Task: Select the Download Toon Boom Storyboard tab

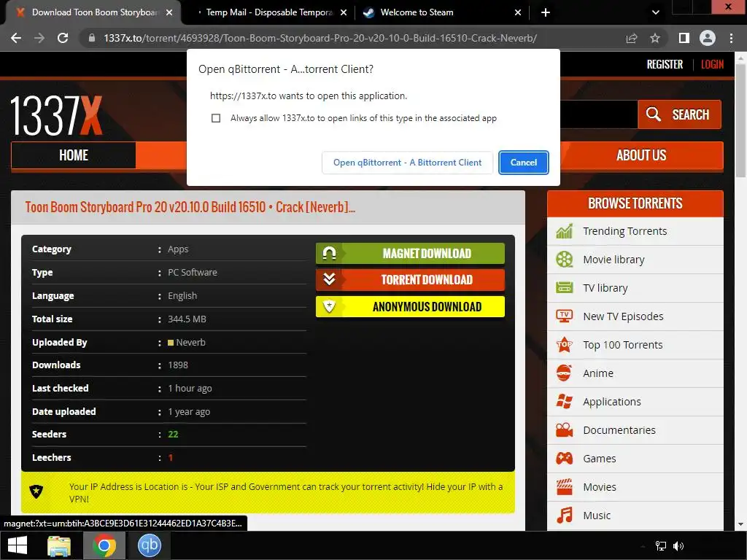Action: (x=94, y=12)
